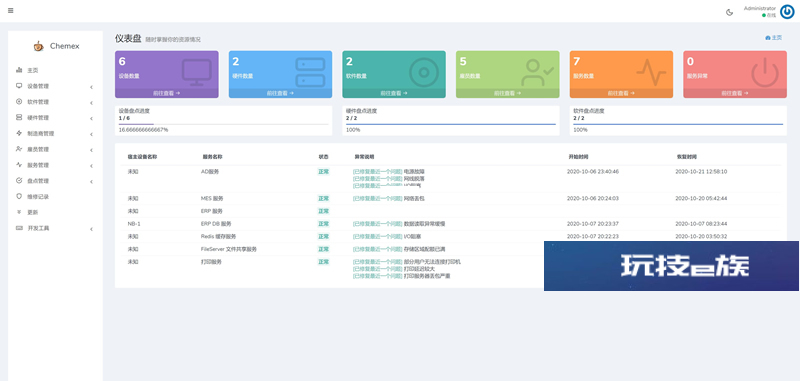This screenshot has height=381, width=800.
Task: Select the 'MES 服务' service name cell
Action: 212,198
